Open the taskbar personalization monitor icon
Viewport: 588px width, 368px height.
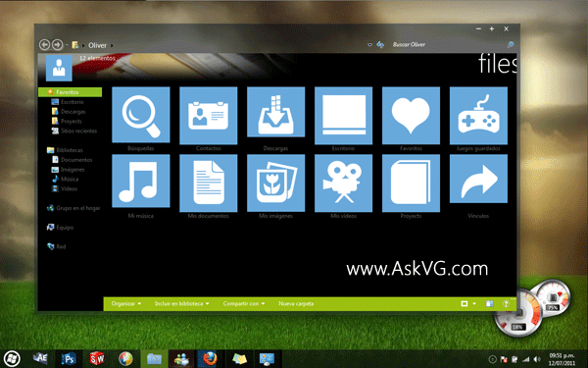[267, 359]
